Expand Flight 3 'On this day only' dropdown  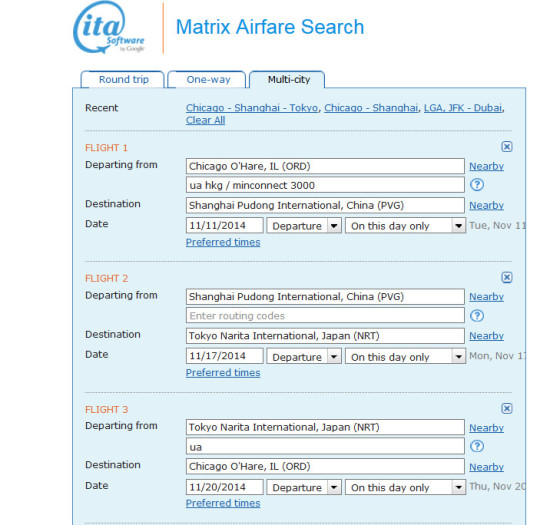point(405,487)
